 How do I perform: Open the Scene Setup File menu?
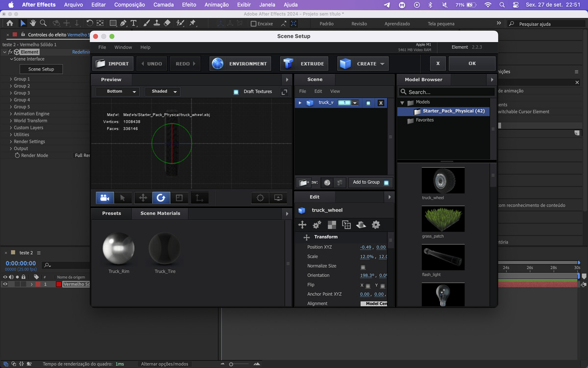(x=102, y=48)
